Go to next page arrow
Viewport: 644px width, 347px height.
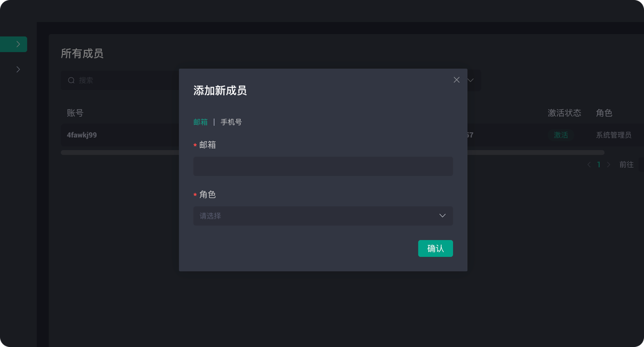608,165
